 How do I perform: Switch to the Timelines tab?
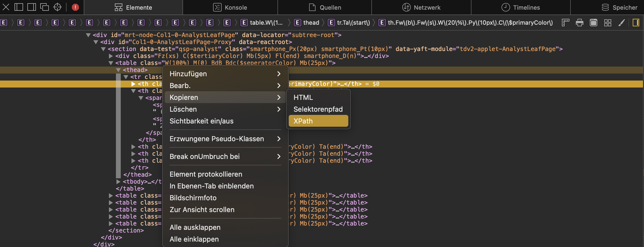521,8
